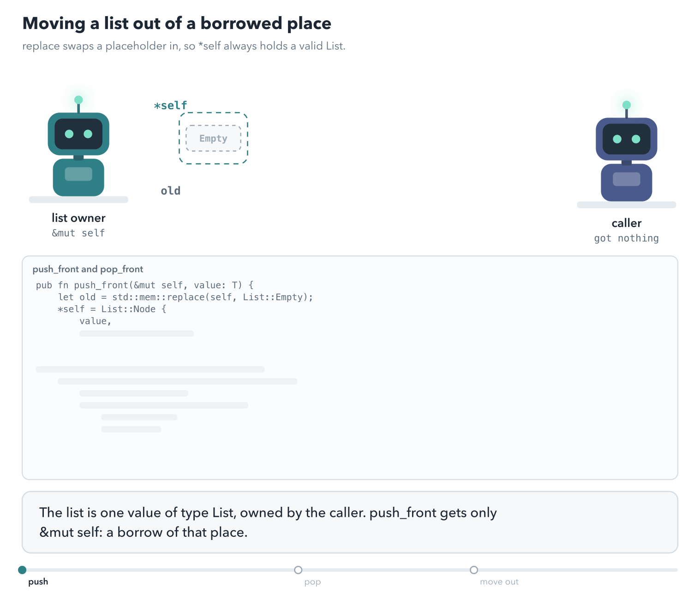Screen dimensions: 700x599
Task: Click the value, code line
Action: 96,321
